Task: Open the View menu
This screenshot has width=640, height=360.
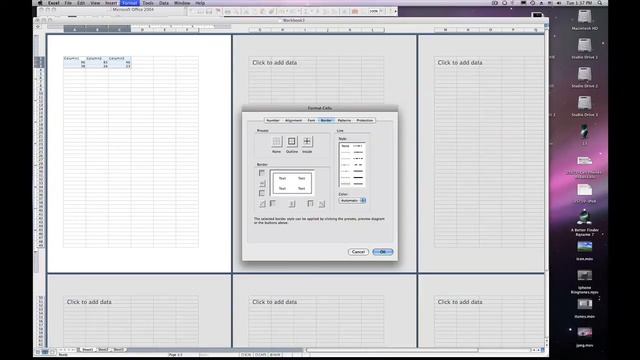Action: click(95, 3)
